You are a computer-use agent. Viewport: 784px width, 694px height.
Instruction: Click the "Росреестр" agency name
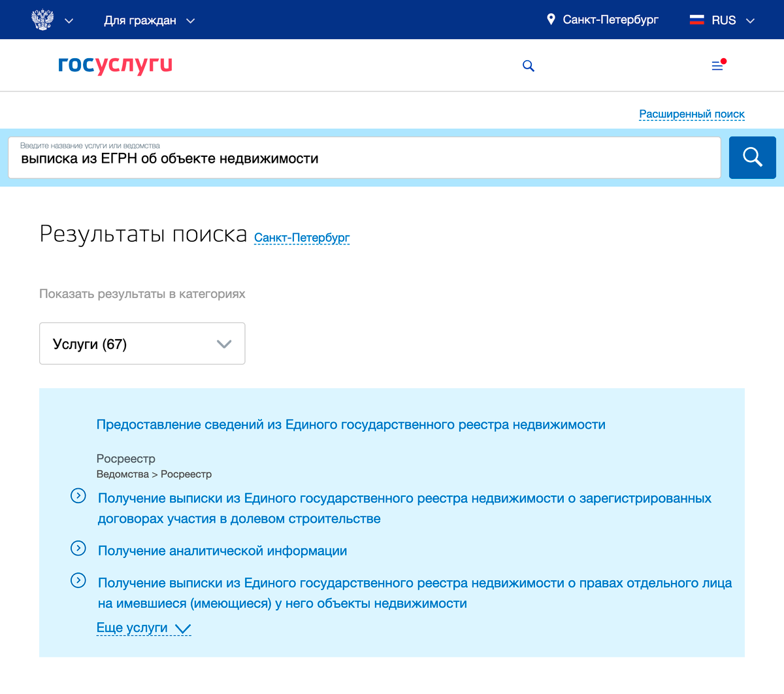pyautogui.click(x=126, y=459)
